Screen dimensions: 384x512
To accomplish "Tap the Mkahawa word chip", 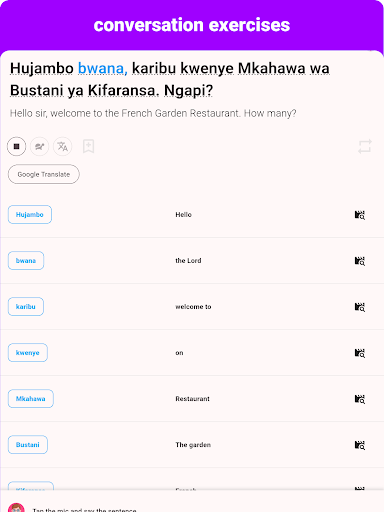I will tap(31, 398).
